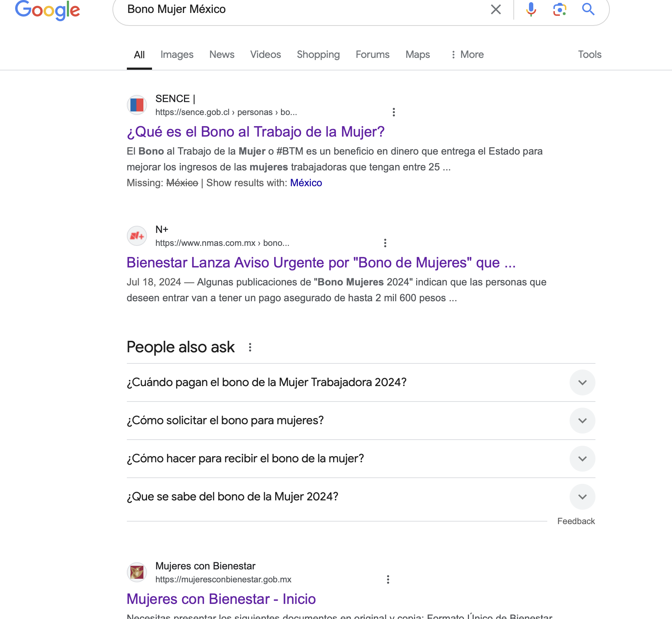Expand "¿Cuándo pagan el bono" question
This screenshot has width=672, height=619.
click(582, 382)
